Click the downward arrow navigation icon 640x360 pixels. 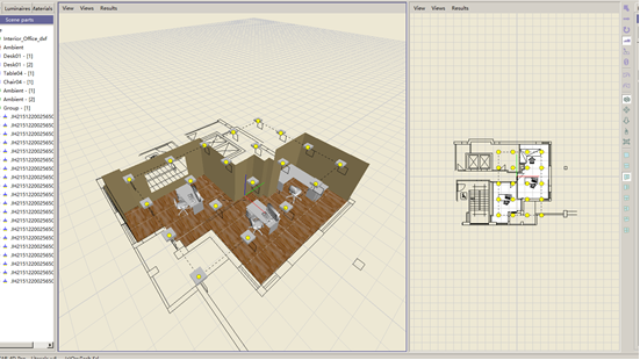627,120
